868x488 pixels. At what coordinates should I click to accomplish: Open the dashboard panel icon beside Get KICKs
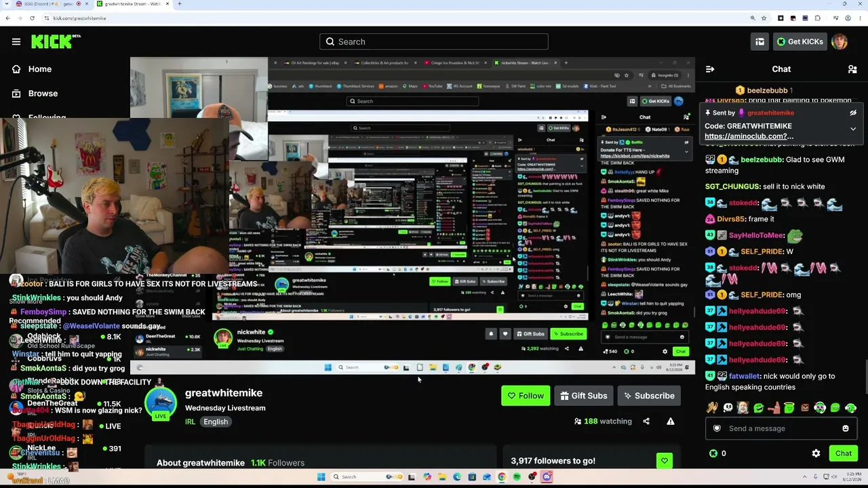click(x=759, y=41)
